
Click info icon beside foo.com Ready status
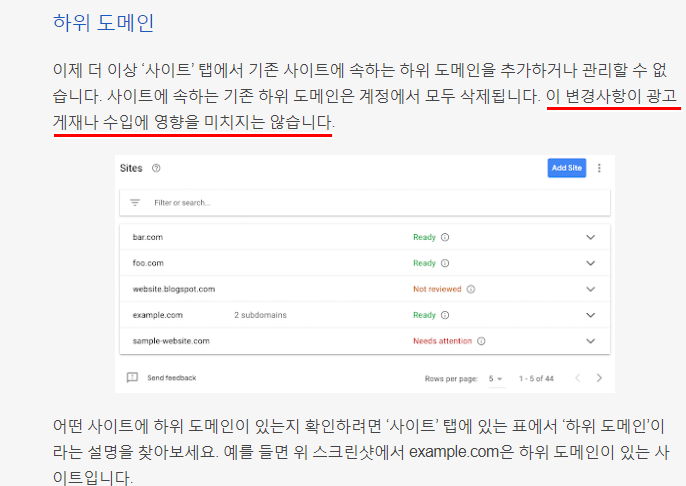point(445,263)
